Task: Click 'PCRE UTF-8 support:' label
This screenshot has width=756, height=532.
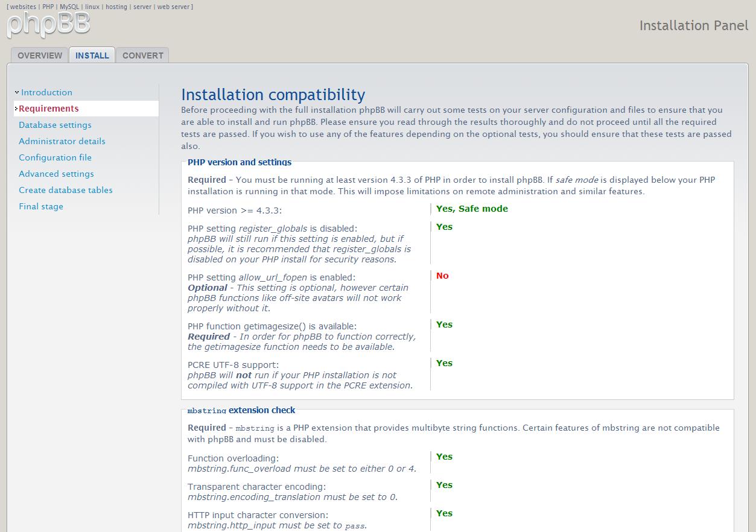Action: point(233,365)
